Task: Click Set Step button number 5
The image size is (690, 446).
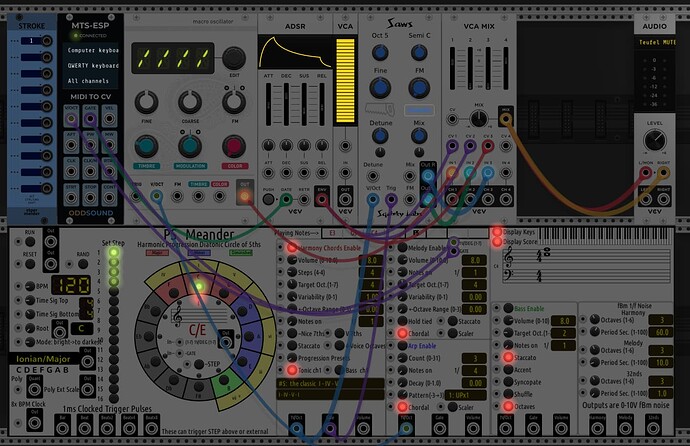Action: pyautogui.click(x=114, y=291)
